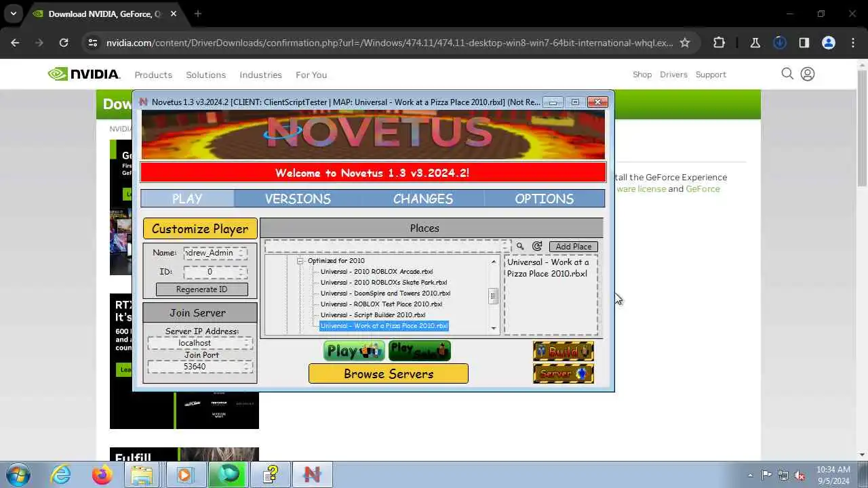Screen dimensions: 868x488
Task: Switch to the VERSIONS tab
Action: tap(298, 199)
